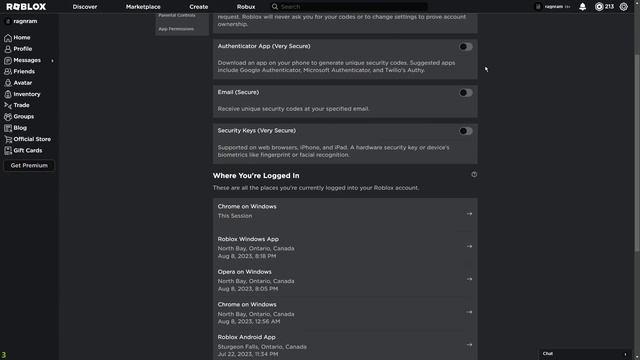Expand Opera on Windows session arrow
Screen dimensions: 640x360
tap(469, 279)
